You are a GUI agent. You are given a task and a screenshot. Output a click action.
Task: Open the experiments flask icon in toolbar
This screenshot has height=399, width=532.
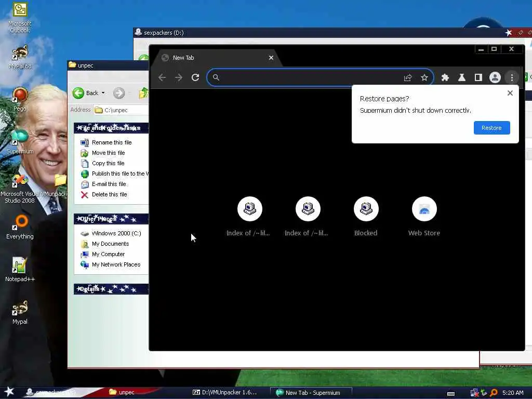point(461,78)
